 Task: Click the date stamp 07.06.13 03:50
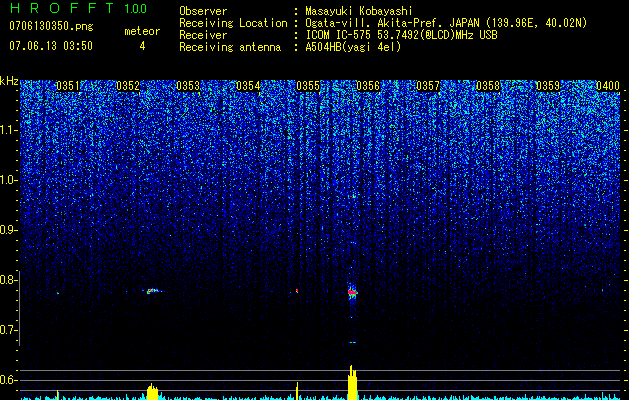[51, 46]
